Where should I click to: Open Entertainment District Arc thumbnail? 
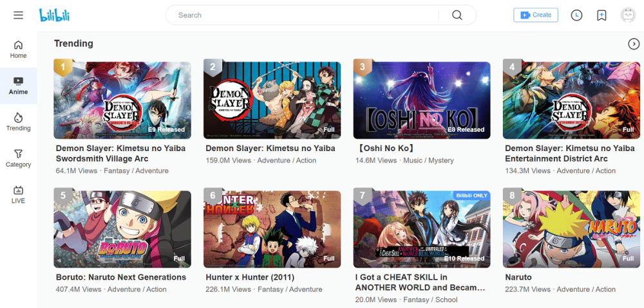(x=571, y=100)
